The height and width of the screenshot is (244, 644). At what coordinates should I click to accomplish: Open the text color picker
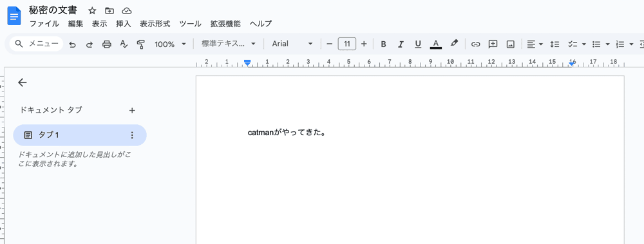(436, 44)
